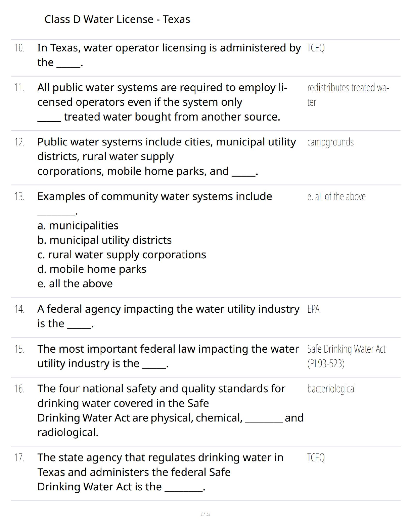Click question 12 about public water systems
Screen dimensions: 411x532
pos(167,157)
